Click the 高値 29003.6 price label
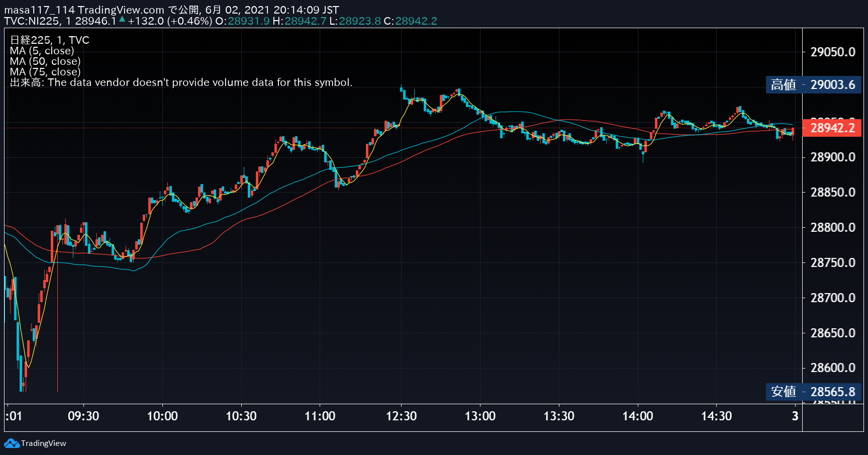 point(813,84)
